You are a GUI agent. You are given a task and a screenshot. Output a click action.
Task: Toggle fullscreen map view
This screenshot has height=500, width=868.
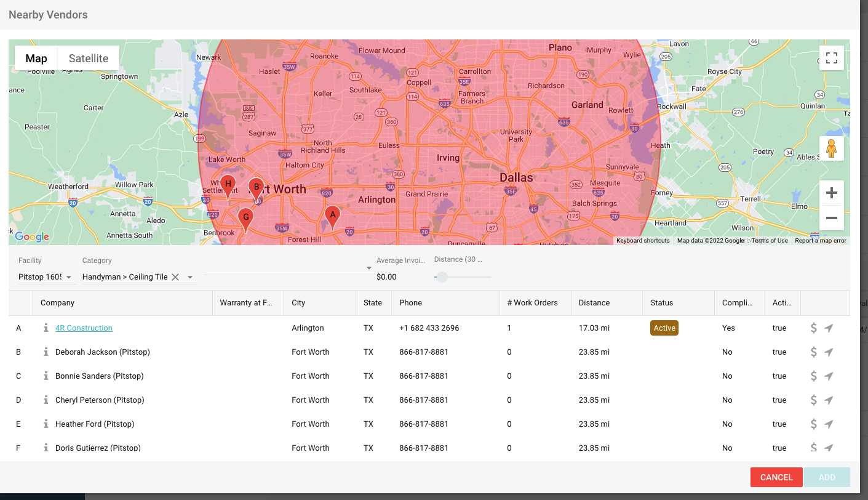click(832, 58)
